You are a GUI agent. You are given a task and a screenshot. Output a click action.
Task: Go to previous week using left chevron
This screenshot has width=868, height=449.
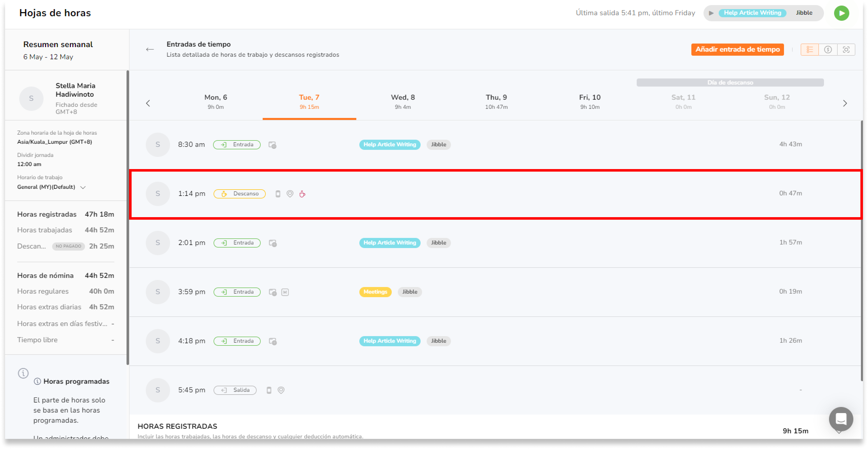click(x=148, y=103)
